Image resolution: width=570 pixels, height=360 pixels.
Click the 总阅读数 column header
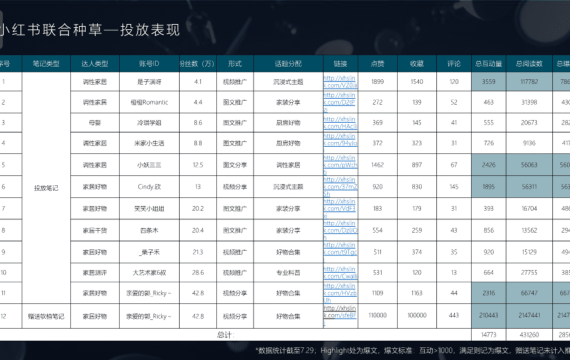[x=529, y=64]
